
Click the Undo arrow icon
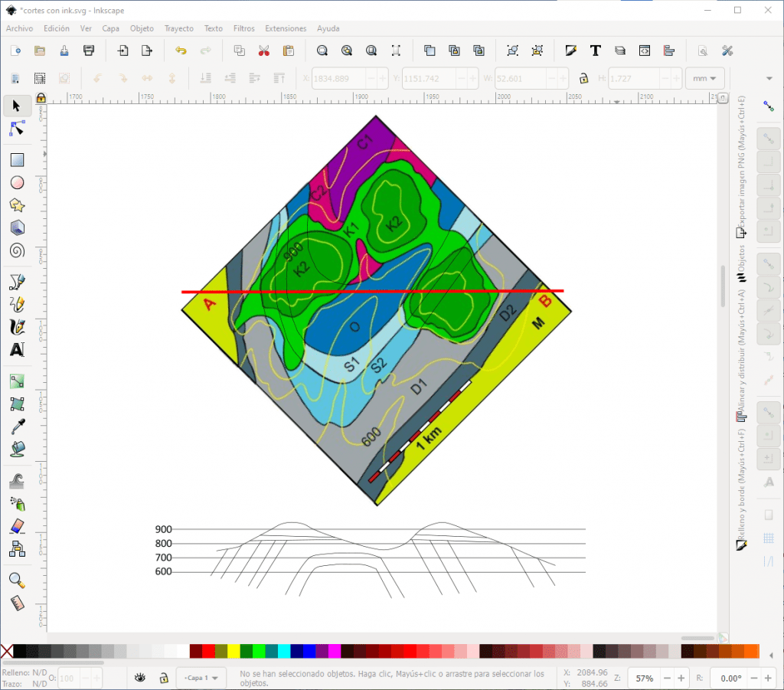[181, 51]
